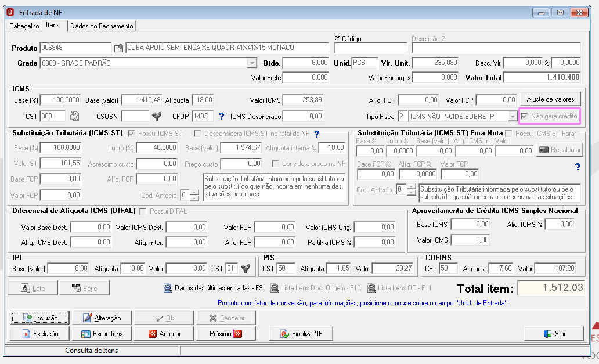Click the COFINS Valor field
599x364 pixels.
point(555,269)
